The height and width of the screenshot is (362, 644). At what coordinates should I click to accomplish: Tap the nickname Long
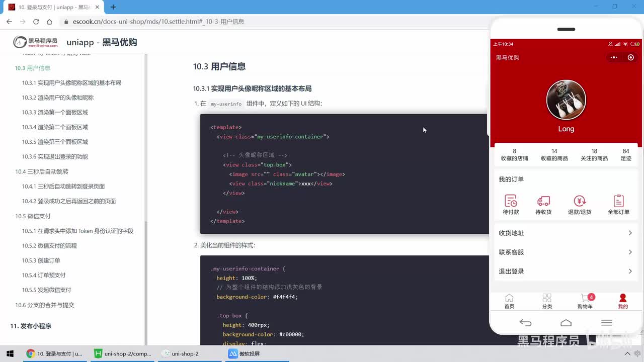coord(566,129)
